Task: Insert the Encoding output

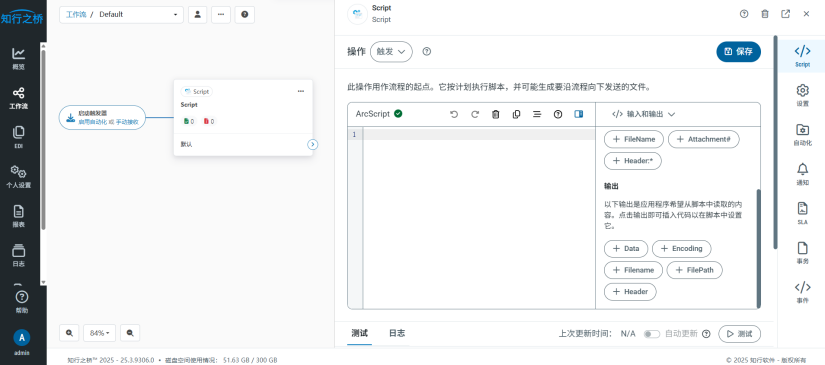Action: [681, 248]
